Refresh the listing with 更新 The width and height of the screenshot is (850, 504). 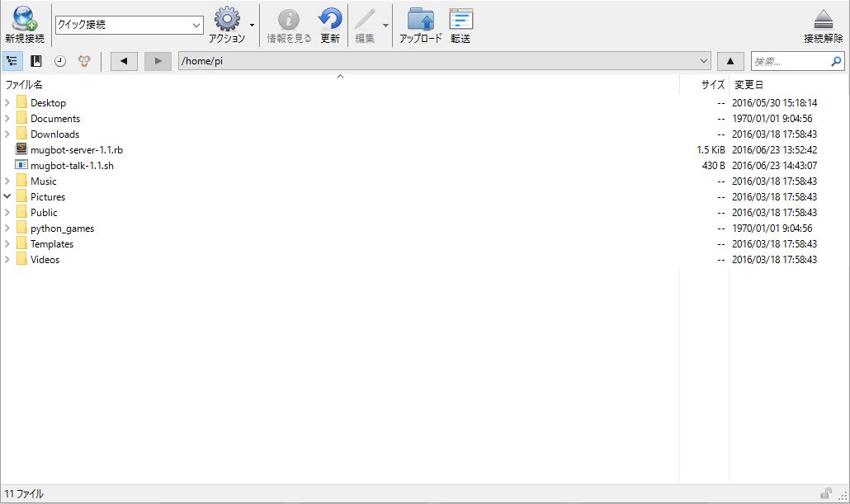pos(330,25)
